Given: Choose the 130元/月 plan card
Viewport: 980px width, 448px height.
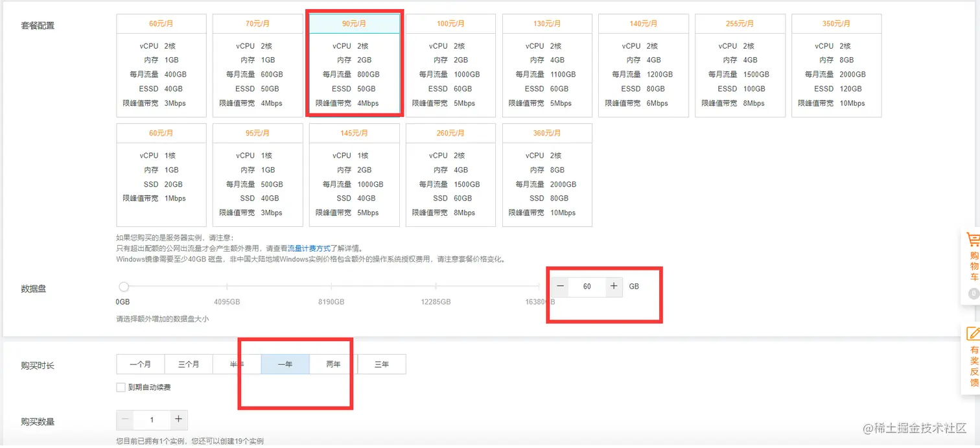Looking at the screenshot, I should pyautogui.click(x=547, y=65).
